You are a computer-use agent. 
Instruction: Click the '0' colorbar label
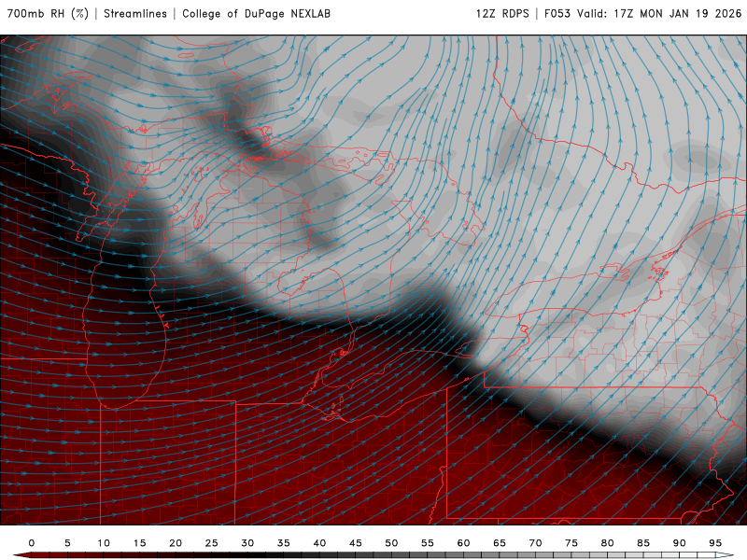tap(32, 543)
